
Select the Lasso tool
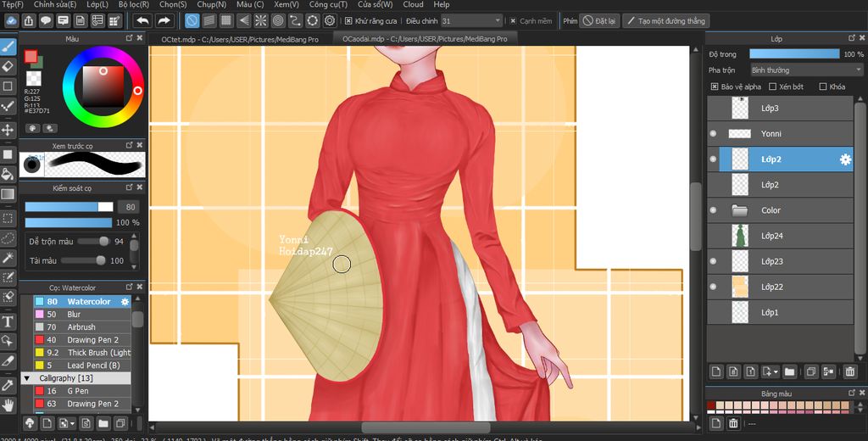(x=8, y=238)
